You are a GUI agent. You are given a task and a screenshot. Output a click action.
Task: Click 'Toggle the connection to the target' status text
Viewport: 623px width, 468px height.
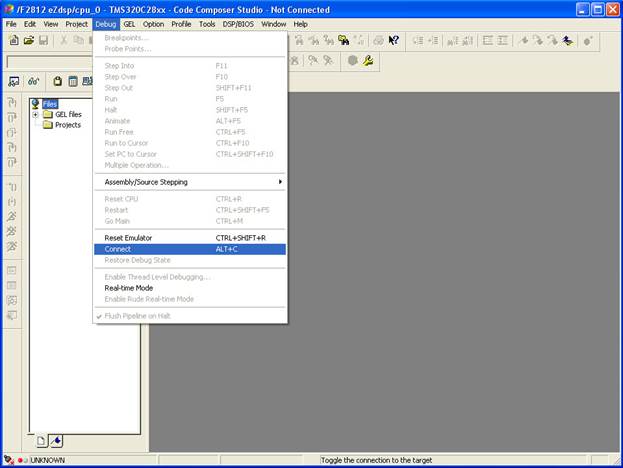point(376,460)
